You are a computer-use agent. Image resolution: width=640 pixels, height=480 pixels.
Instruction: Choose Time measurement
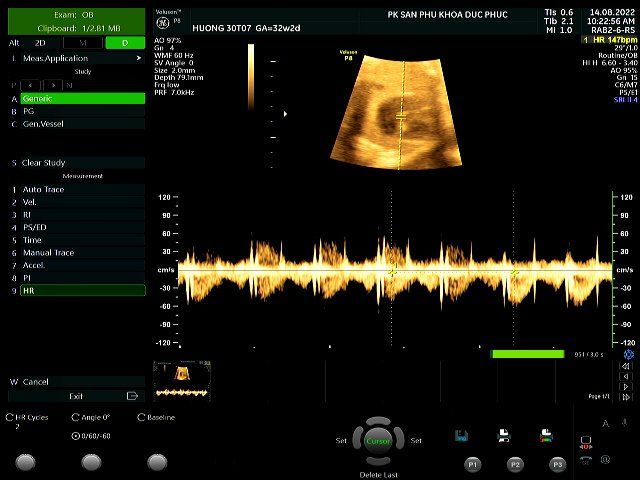(83, 240)
